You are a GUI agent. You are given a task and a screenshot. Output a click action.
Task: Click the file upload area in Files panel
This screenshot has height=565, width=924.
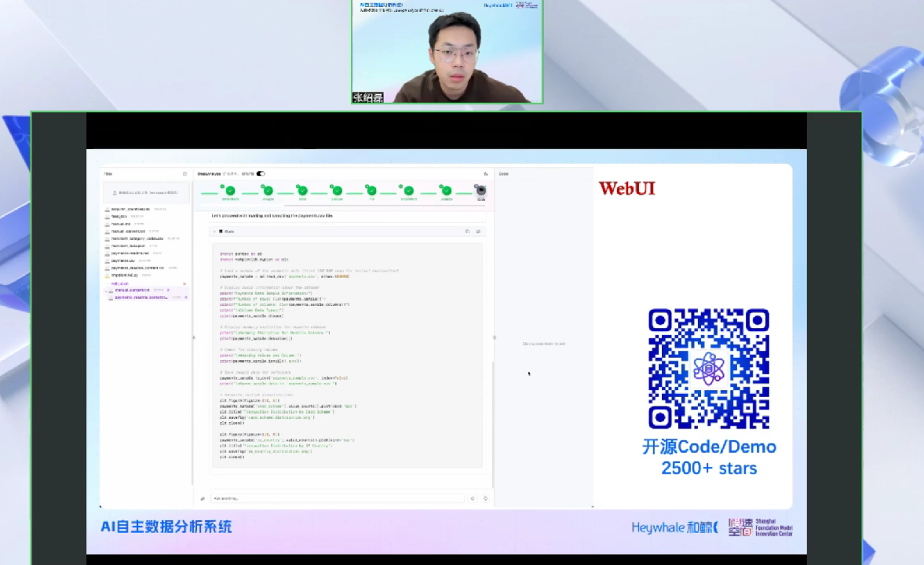(x=146, y=192)
